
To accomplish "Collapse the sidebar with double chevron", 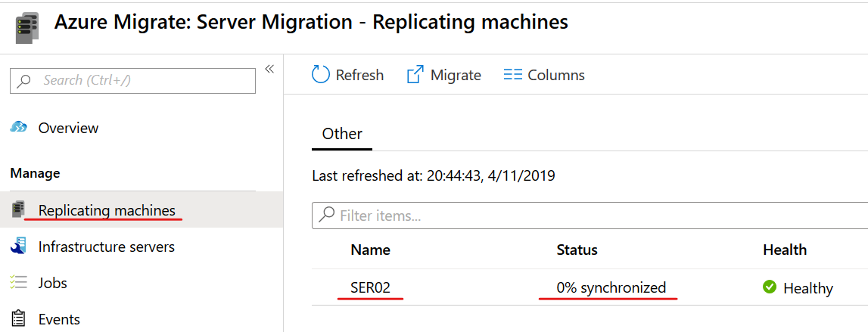I will (x=269, y=69).
